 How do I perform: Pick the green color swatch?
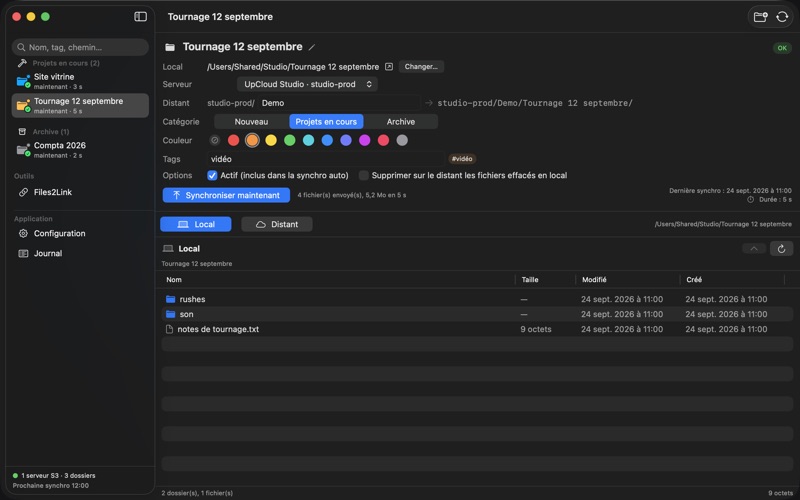pos(290,140)
